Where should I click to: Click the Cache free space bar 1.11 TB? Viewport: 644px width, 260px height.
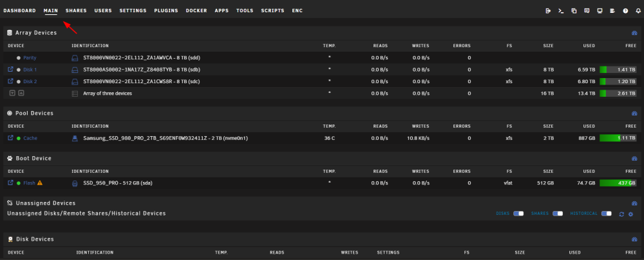(618, 138)
